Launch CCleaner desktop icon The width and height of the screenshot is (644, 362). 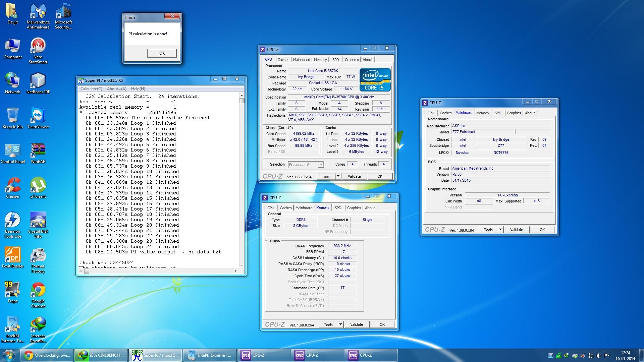click(x=12, y=188)
